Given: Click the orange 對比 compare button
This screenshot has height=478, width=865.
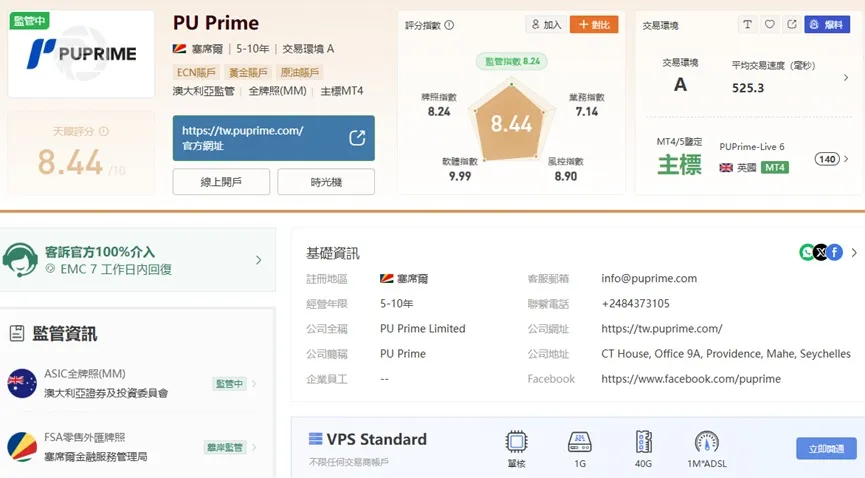Looking at the screenshot, I should [594, 25].
